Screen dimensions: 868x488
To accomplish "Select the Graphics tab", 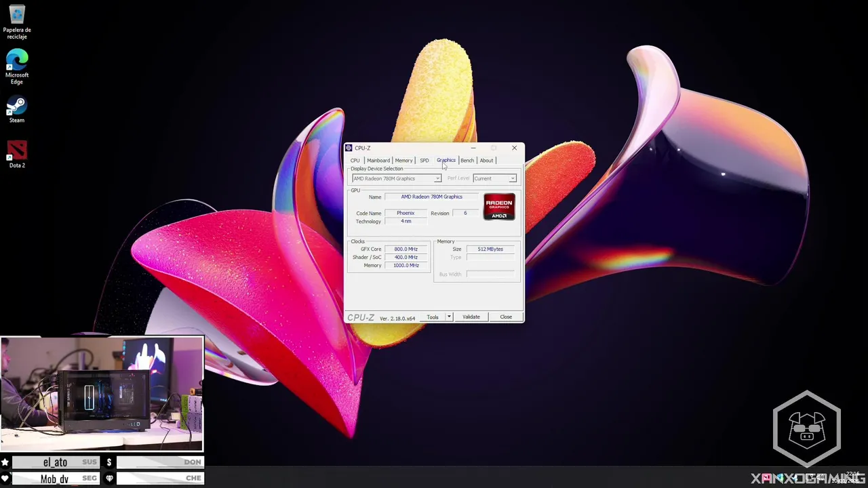I will [446, 160].
